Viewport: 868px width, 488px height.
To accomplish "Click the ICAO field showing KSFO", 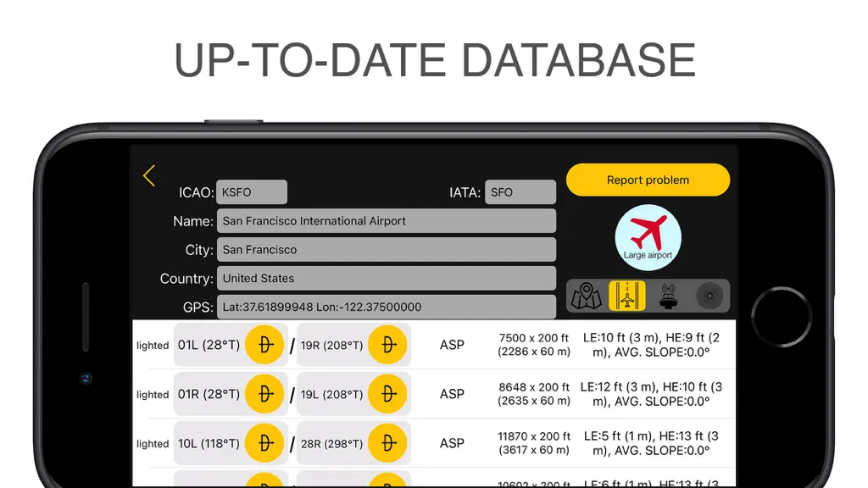I will [x=252, y=192].
